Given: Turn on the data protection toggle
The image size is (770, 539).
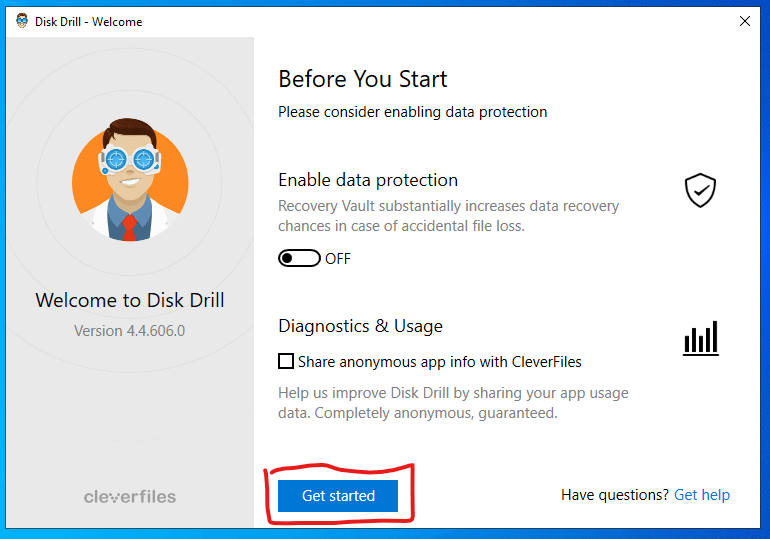Looking at the screenshot, I should (x=299, y=258).
